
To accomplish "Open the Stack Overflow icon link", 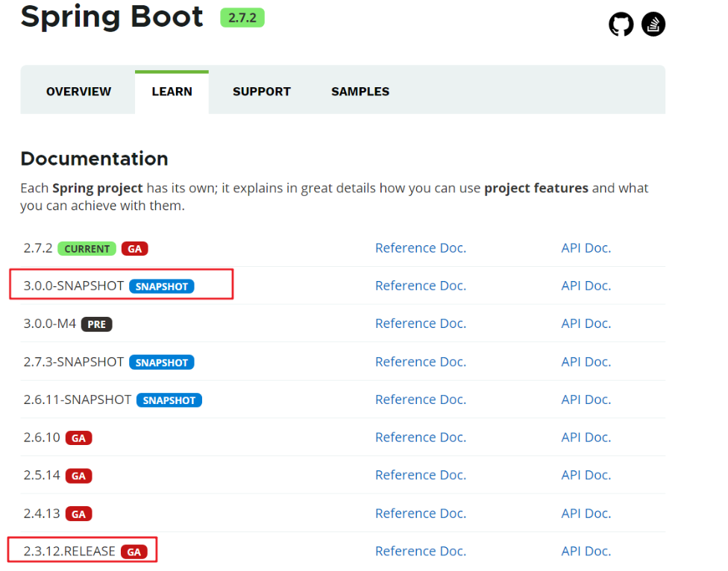I will (653, 24).
